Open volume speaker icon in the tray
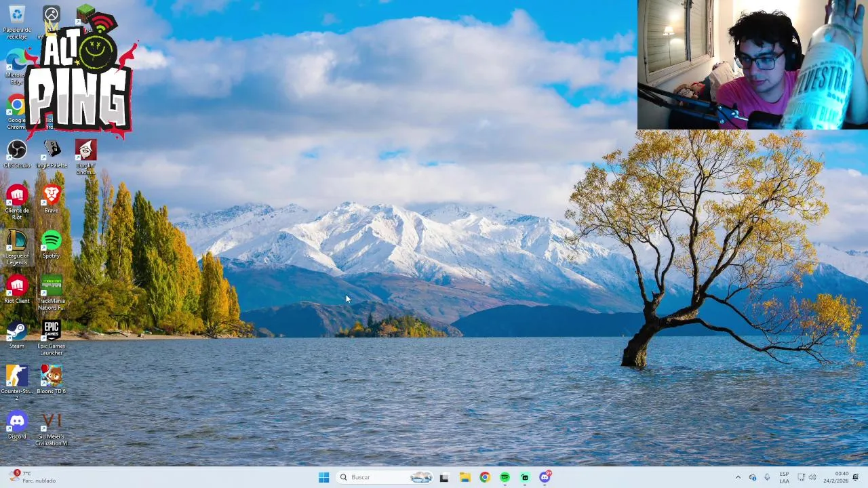This screenshot has width=868, height=488. click(812, 477)
